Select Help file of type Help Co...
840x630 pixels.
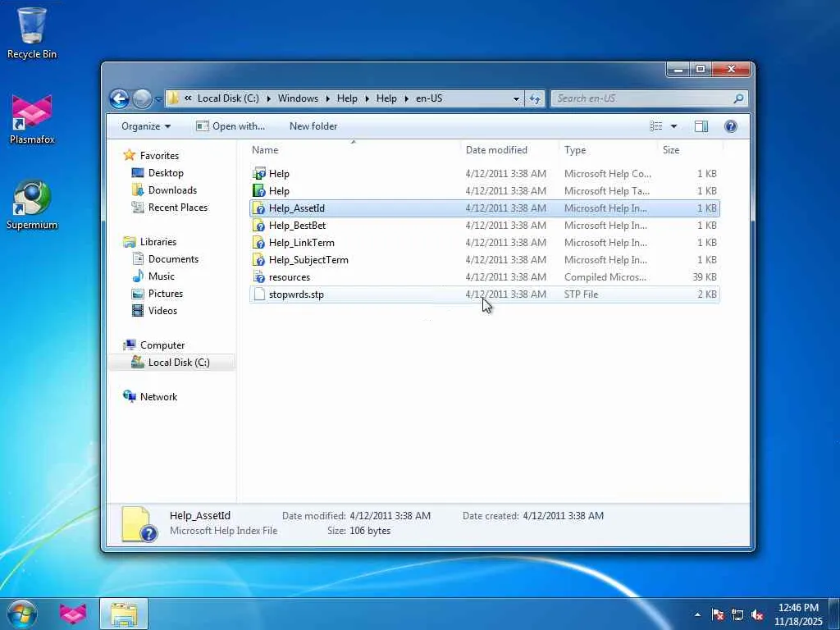tap(485, 174)
